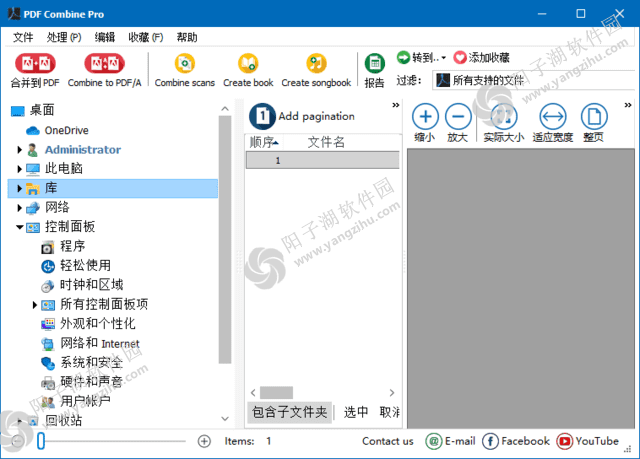Click the 添加收藏 heart icon
This screenshot has width=640, height=459.
pyautogui.click(x=460, y=58)
